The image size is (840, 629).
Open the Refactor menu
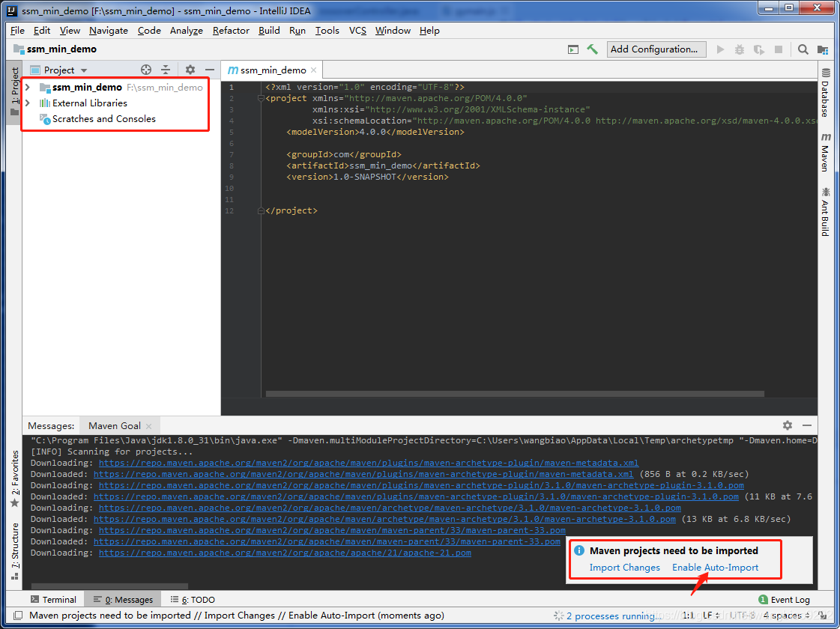(231, 31)
